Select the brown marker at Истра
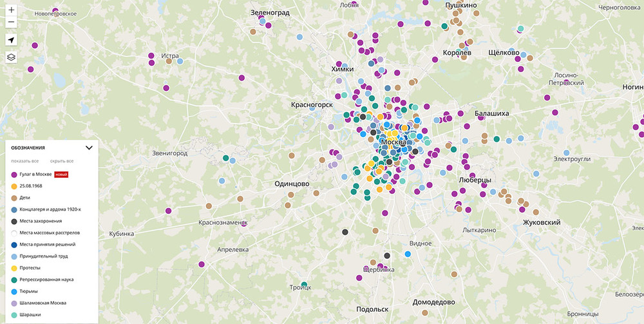644x324 pixels. tap(169, 61)
